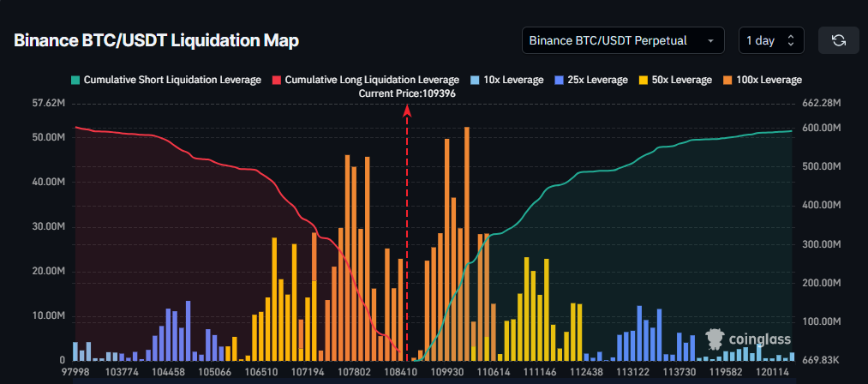The image size is (868, 384).
Task: Click the 112438 x-axis price label
Action: [588, 372]
